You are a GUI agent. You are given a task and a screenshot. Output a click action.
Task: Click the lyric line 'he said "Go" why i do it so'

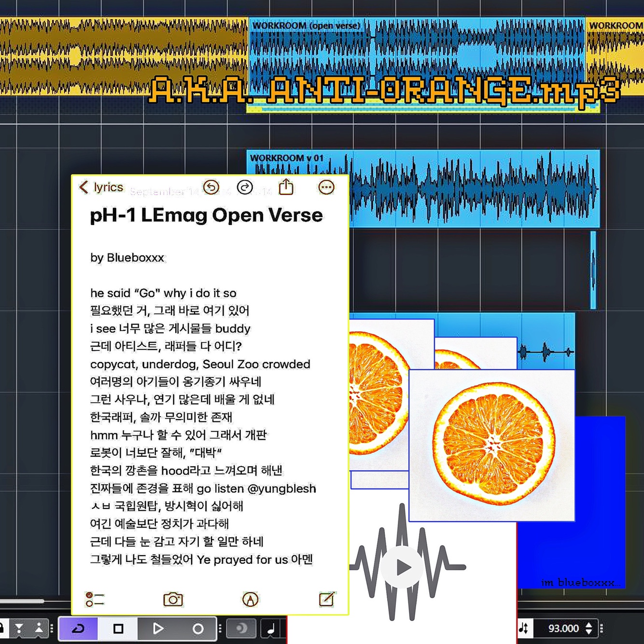pyautogui.click(x=163, y=293)
